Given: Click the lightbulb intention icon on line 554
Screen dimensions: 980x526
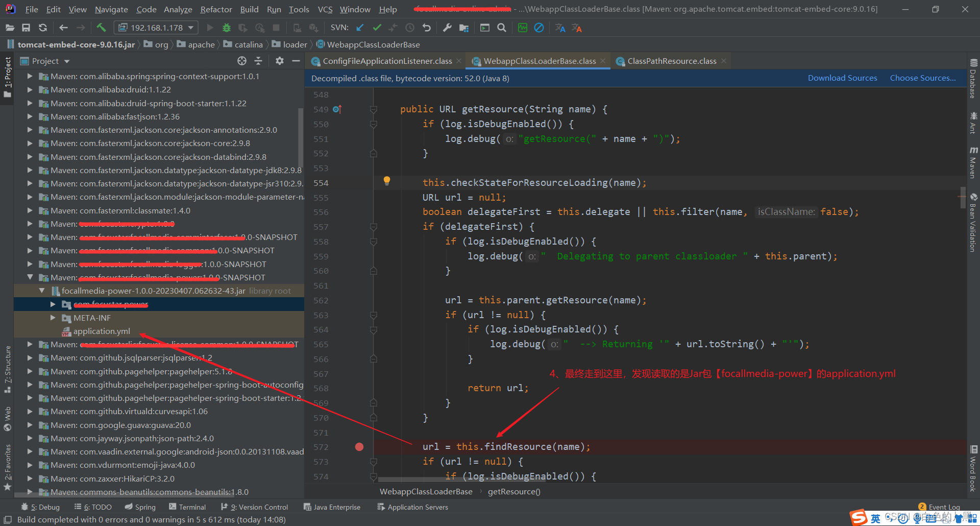Looking at the screenshot, I should 387,180.
